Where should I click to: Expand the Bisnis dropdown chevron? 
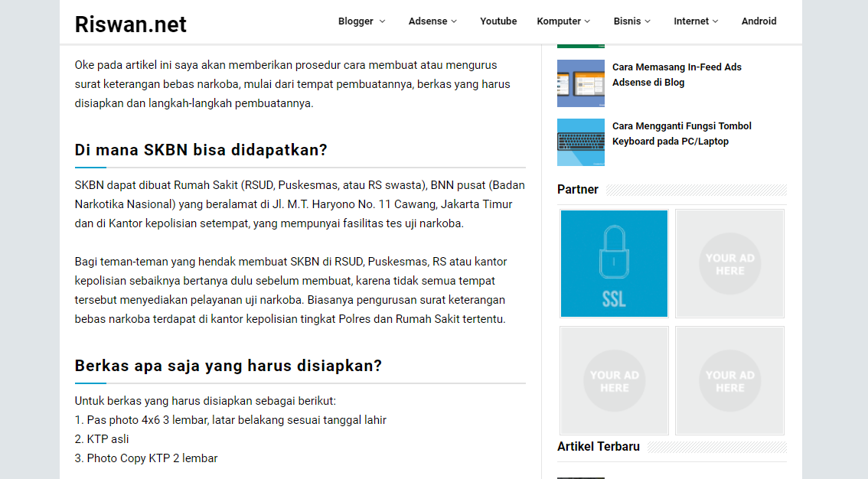648,21
